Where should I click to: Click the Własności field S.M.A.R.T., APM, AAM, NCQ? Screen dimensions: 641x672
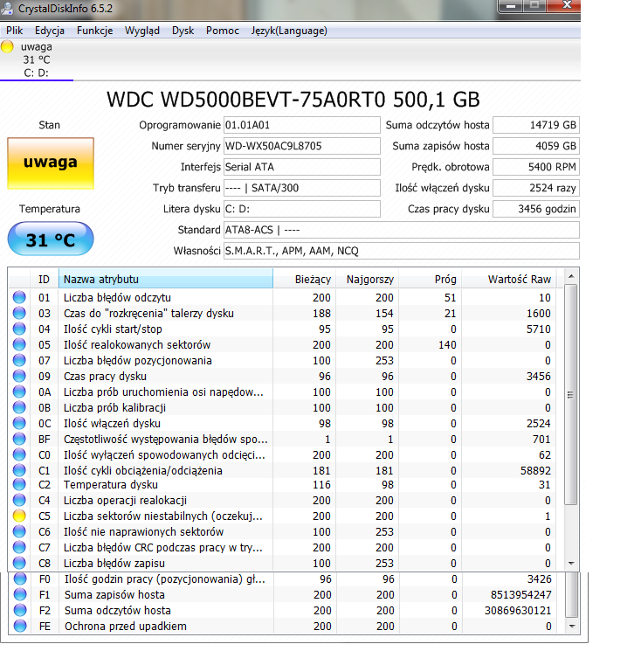[x=402, y=251]
